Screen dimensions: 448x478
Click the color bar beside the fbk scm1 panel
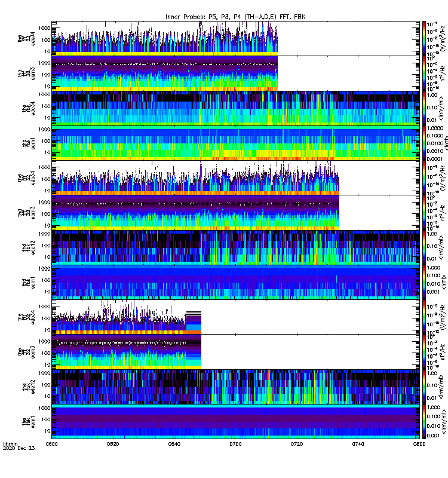coord(424,422)
